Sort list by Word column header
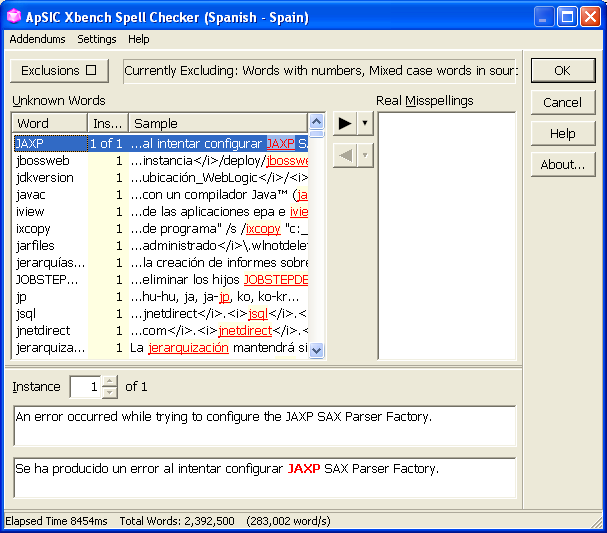 point(49,123)
